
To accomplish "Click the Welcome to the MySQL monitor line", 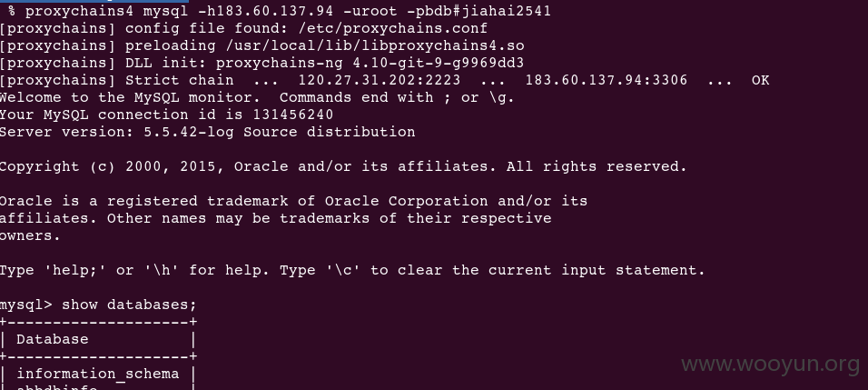I will point(257,97).
